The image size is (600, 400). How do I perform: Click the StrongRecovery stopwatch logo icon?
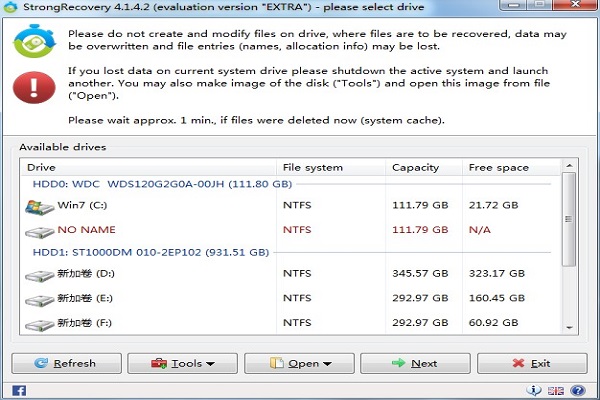(34, 41)
